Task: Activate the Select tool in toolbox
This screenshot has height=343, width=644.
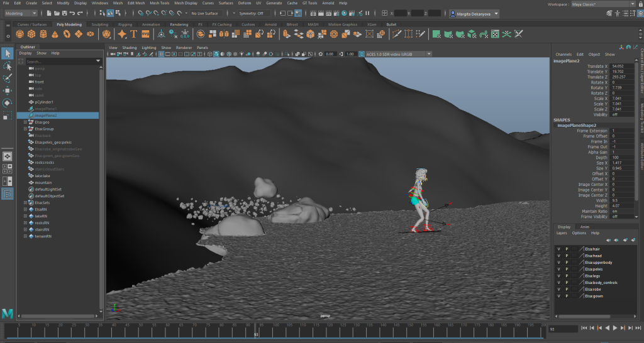Action: [x=8, y=53]
